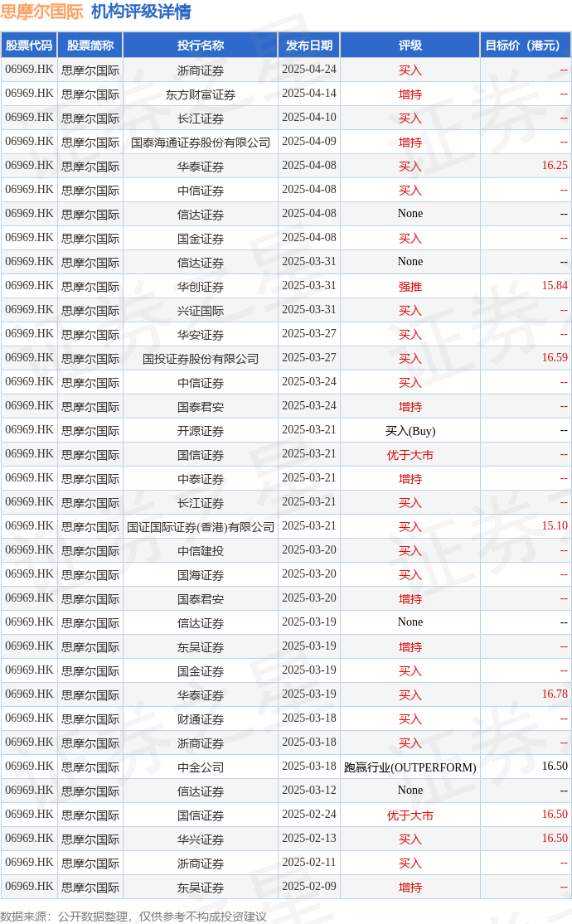Select the 国泰海通证券股份有限公司 cell

click(x=201, y=142)
